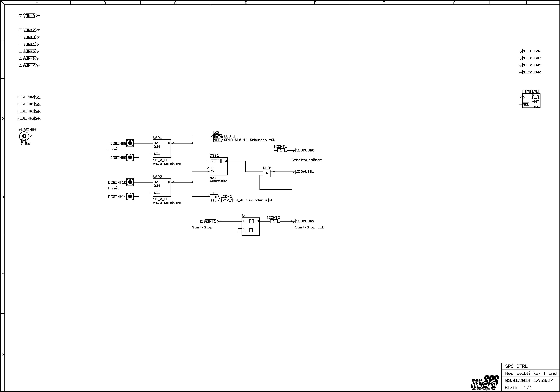Click the Wechselblinker title field
Viewport: 560px width, 392px height.
coord(531,373)
